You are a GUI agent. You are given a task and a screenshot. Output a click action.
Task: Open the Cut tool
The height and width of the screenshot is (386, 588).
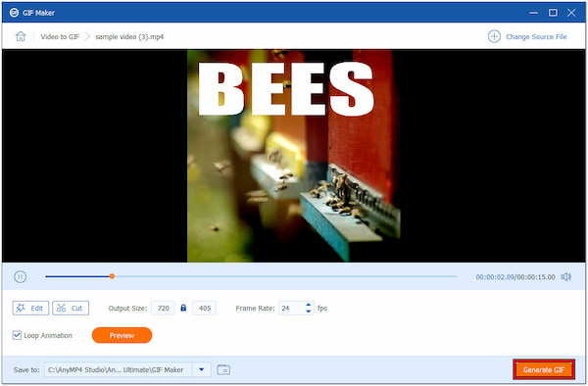click(x=71, y=308)
